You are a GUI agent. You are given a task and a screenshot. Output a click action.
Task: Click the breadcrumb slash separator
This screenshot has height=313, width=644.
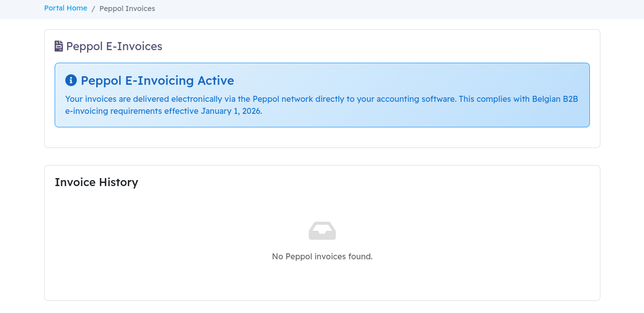pyautogui.click(x=93, y=9)
